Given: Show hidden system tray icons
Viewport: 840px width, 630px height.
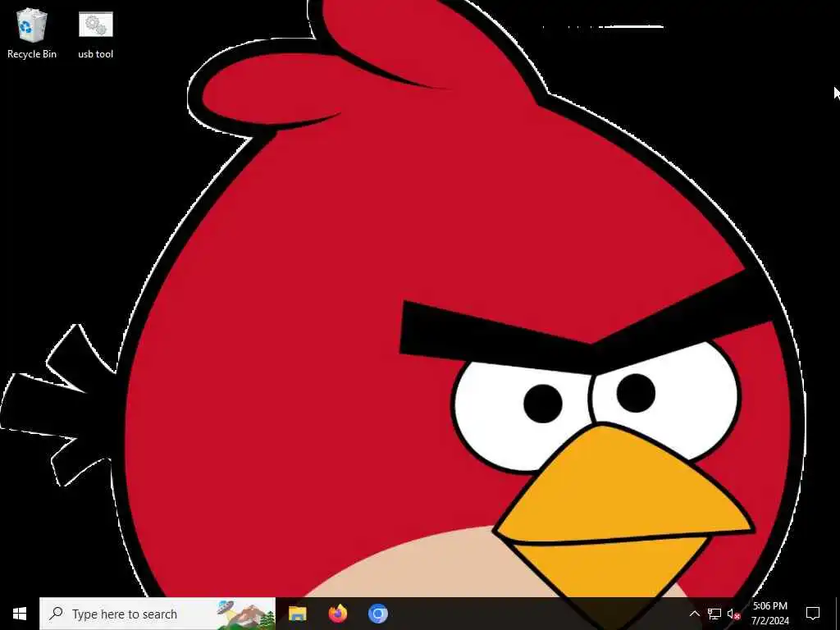Looking at the screenshot, I should (694, 614).
